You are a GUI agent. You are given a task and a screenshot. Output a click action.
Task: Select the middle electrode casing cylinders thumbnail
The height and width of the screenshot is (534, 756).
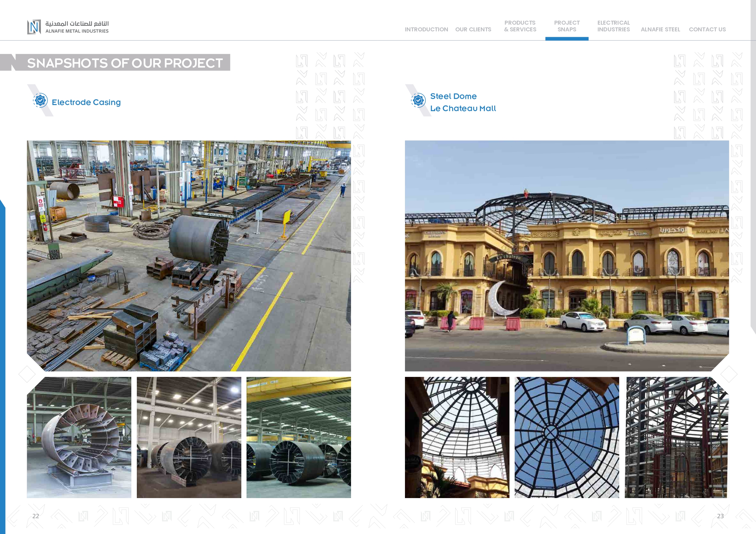pos(189,437)
